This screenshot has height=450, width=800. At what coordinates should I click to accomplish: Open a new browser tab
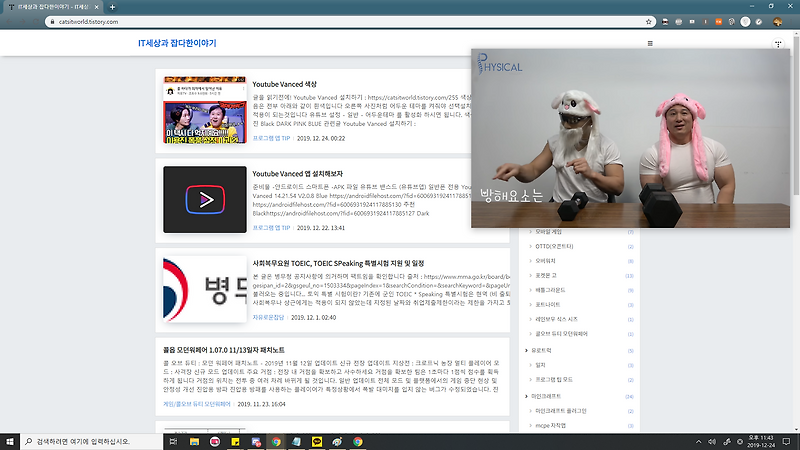112,7
